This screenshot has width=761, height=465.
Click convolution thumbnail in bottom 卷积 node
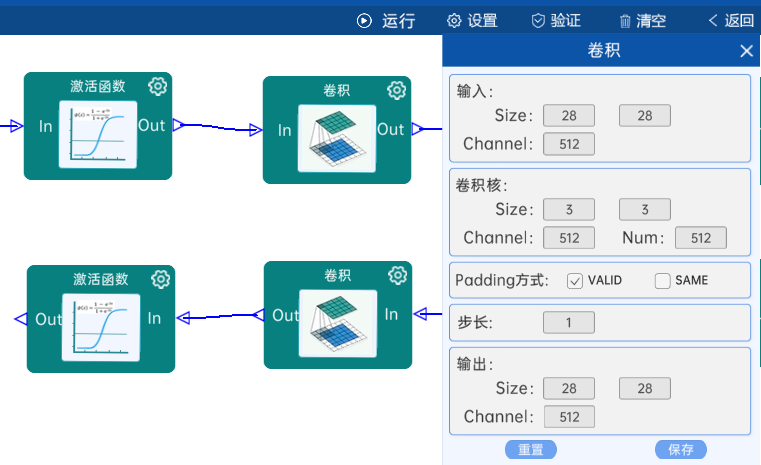(338, 323)
